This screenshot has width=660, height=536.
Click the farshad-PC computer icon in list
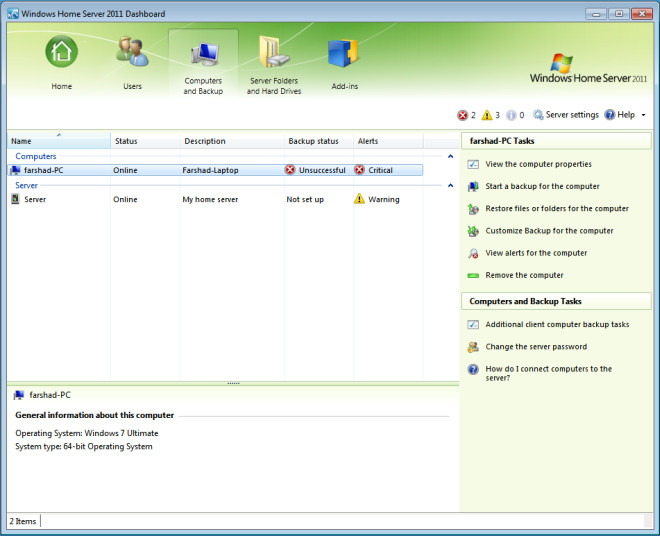(15, 170)
